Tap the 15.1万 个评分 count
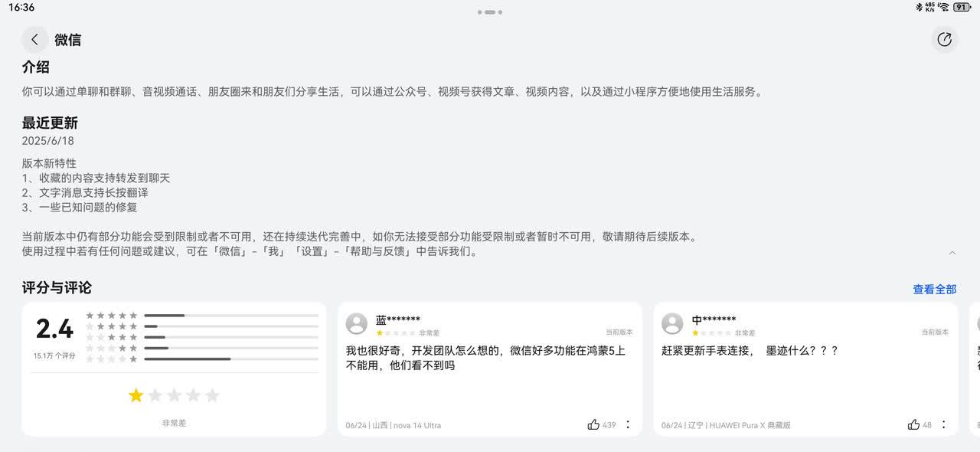 tap(54, 356)
